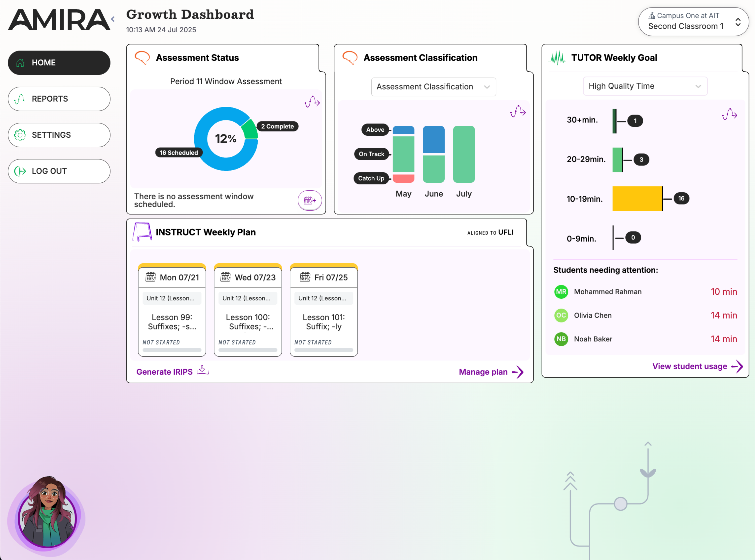The width and height of the screenshot is (755, 560).
Task: Collapse sidebar using arrow beside AMIRA logo
Action: click(113, 19)
